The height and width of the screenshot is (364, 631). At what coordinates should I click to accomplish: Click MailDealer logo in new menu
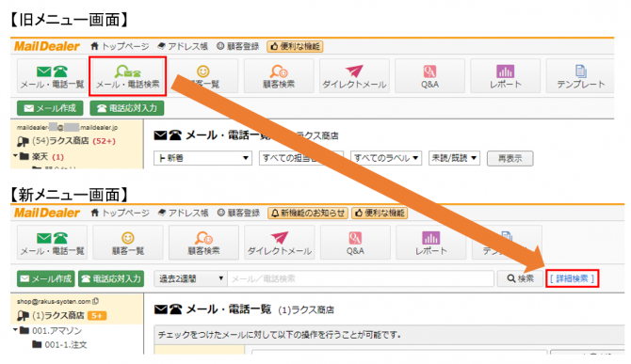[x=47, y=213]
